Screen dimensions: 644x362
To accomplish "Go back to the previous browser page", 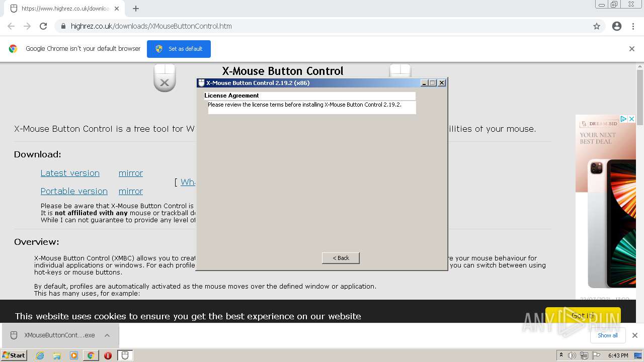I will pyautogui.click(x=11, y=26).
